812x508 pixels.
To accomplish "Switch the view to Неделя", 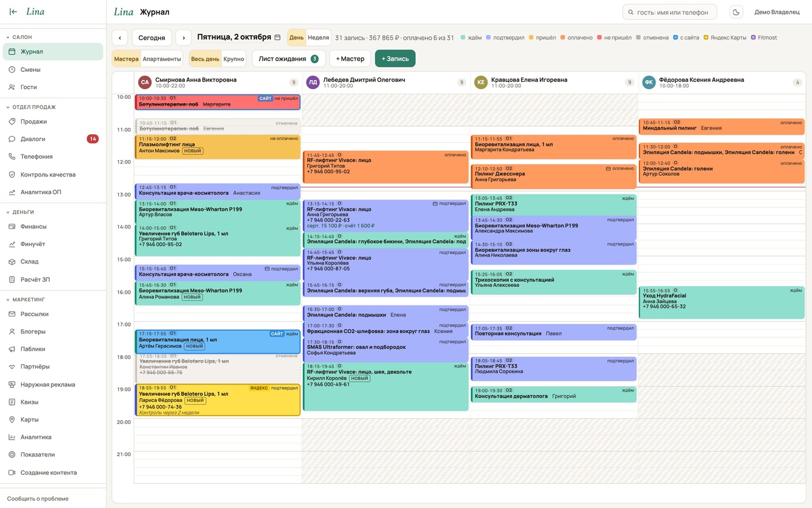I will 318,38.
